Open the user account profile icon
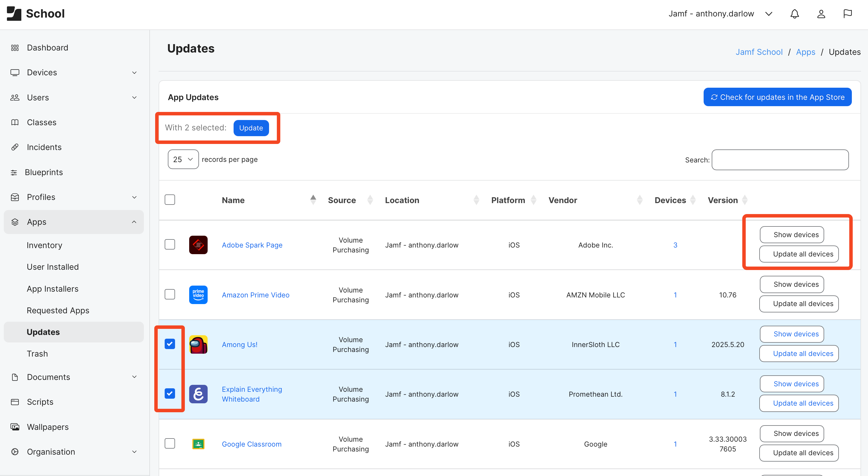 821,14
